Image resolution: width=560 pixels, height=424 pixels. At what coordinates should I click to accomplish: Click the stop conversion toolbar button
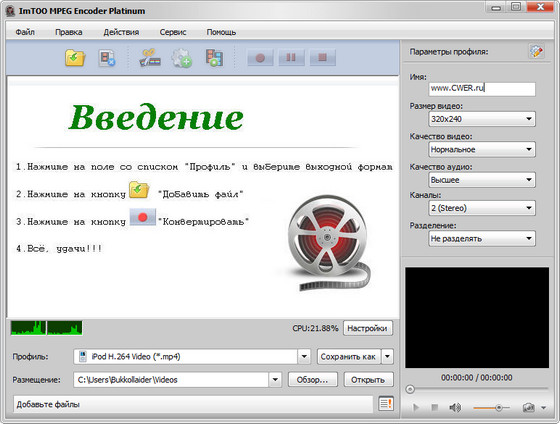(322, 58)
